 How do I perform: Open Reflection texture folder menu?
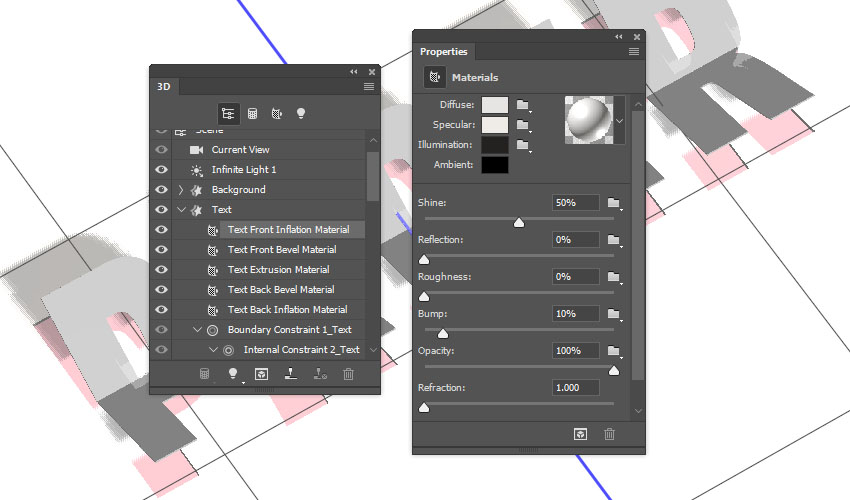click(614, 240)
